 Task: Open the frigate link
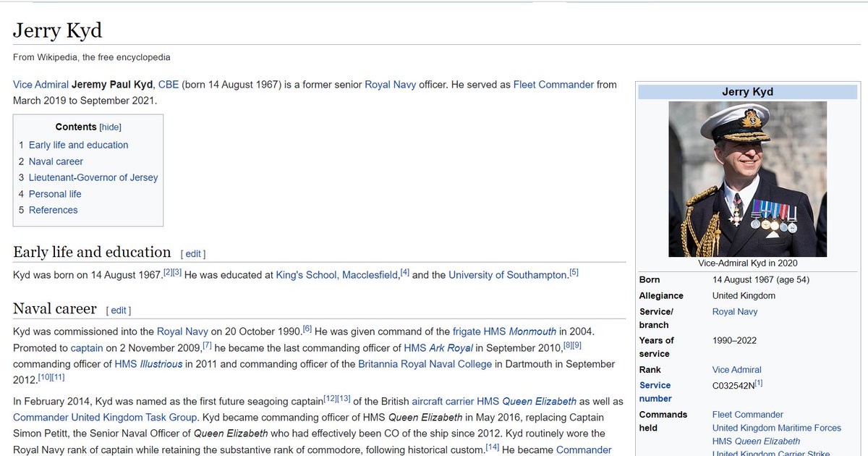467,332
